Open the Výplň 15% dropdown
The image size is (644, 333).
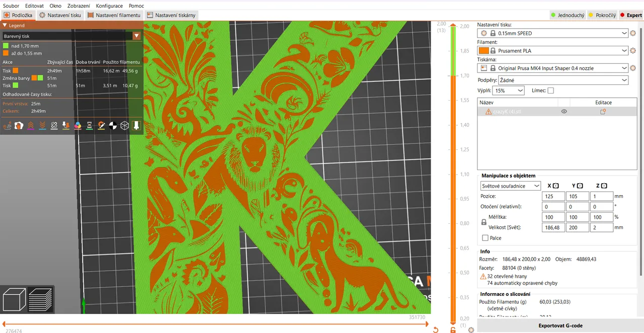click(508, 91)
